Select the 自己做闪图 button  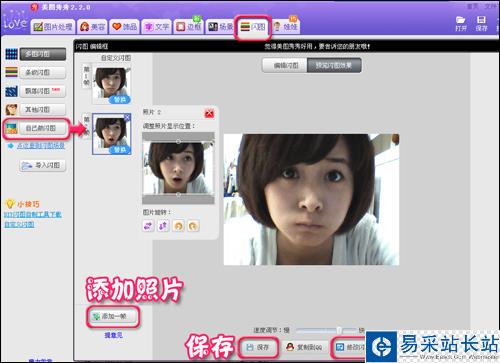coord(42,128)
